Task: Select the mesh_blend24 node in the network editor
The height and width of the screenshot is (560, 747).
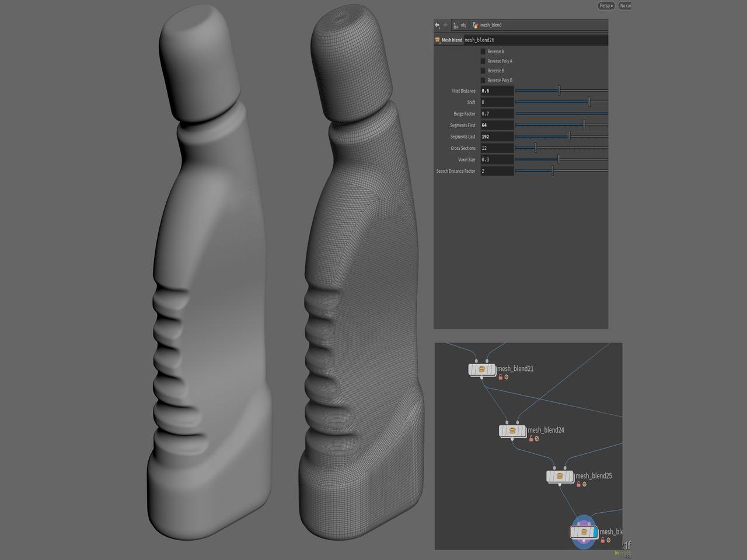Action: tap(512, 431)
